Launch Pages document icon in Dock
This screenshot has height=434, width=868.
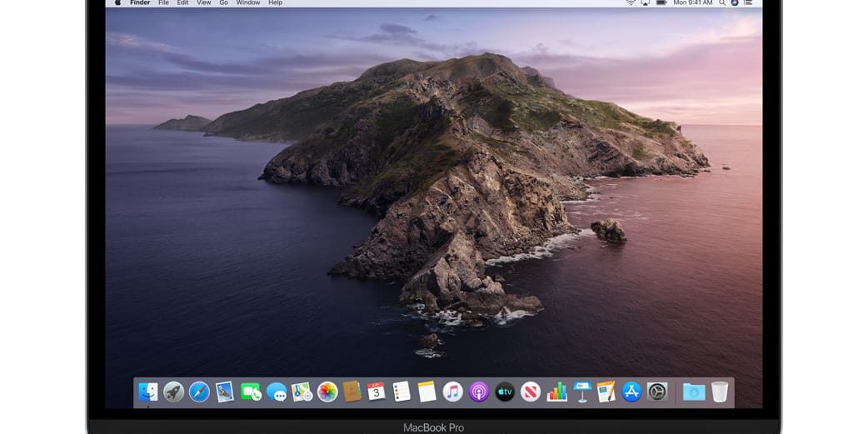click(606, 392)
